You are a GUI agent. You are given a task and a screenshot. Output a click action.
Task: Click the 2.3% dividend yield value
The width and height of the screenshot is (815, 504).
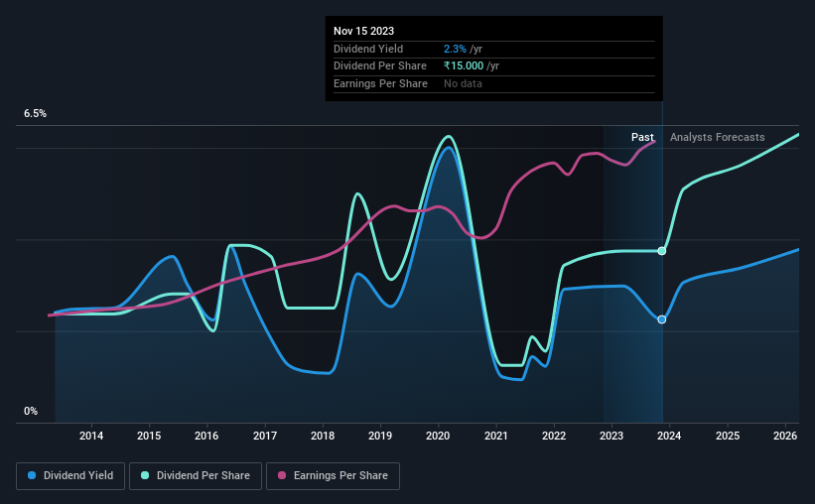coord(455,49)
